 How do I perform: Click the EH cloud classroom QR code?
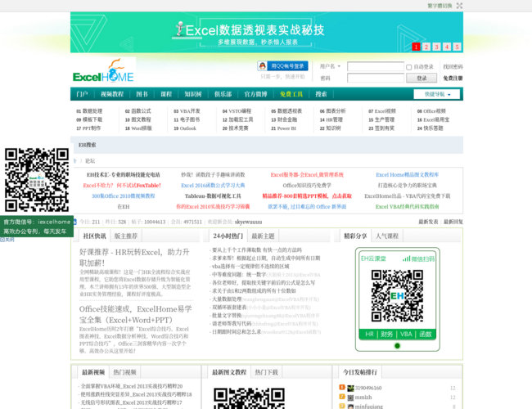click(397, 295)
